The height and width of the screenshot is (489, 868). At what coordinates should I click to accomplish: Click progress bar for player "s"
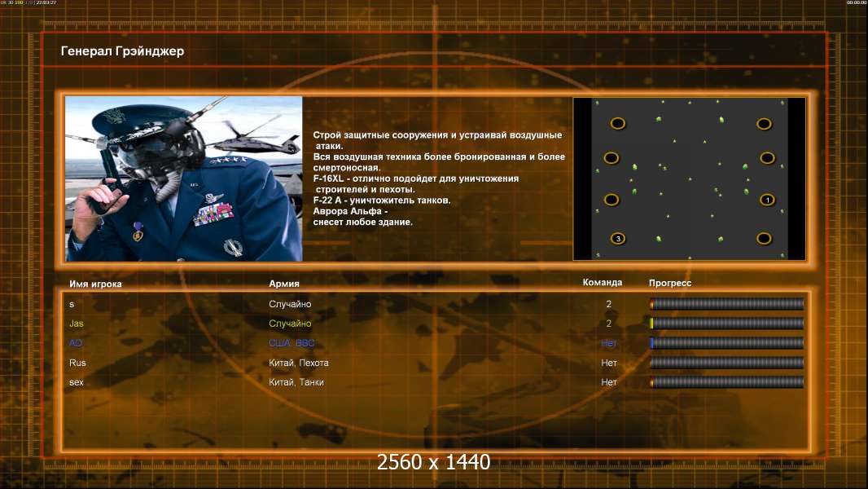pyautogui.click(x=726, y=304)
